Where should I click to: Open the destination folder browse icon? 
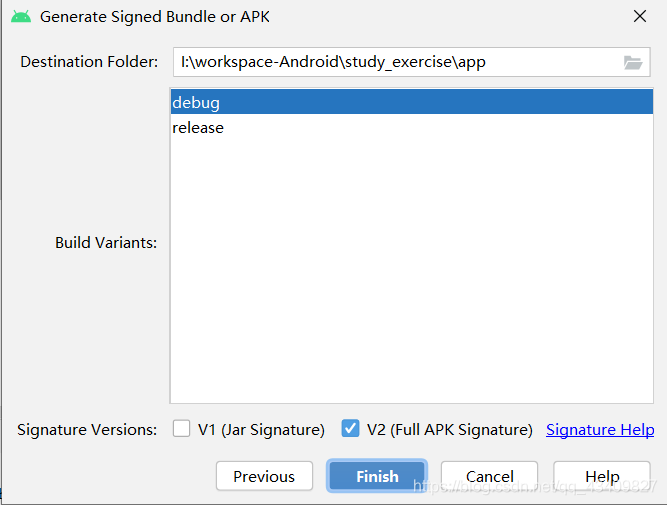pos(633,63)
